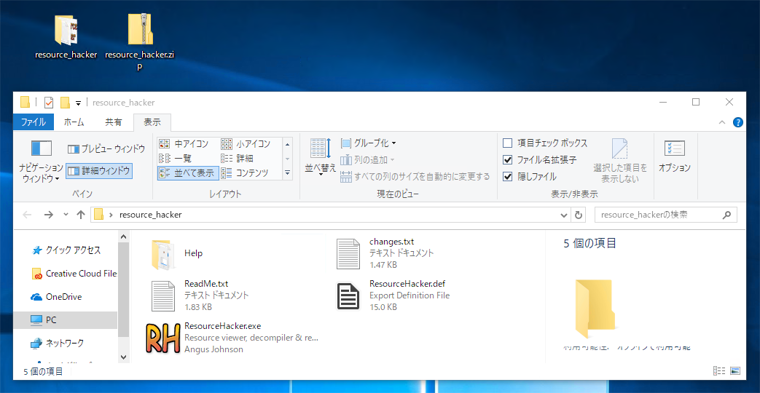Select PC in navigation pane
The image size is (760, 393).
coord(66,320)
